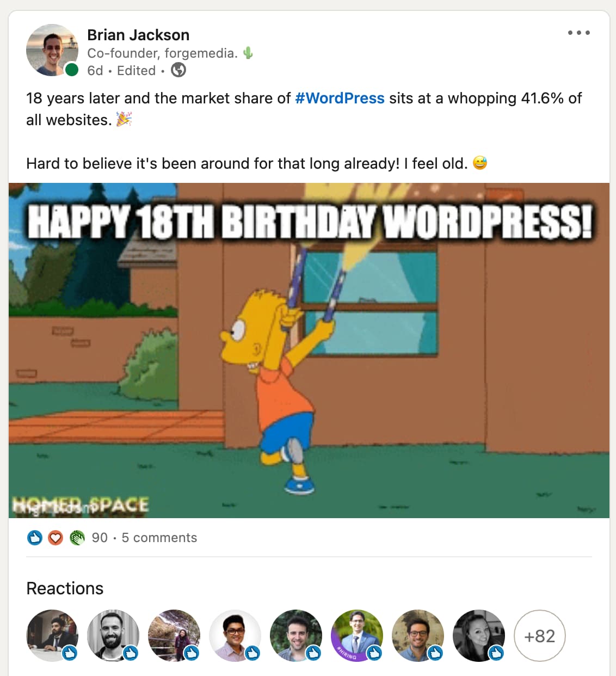Click the green online status dot

pyautogui.click(x=71, y=70)
